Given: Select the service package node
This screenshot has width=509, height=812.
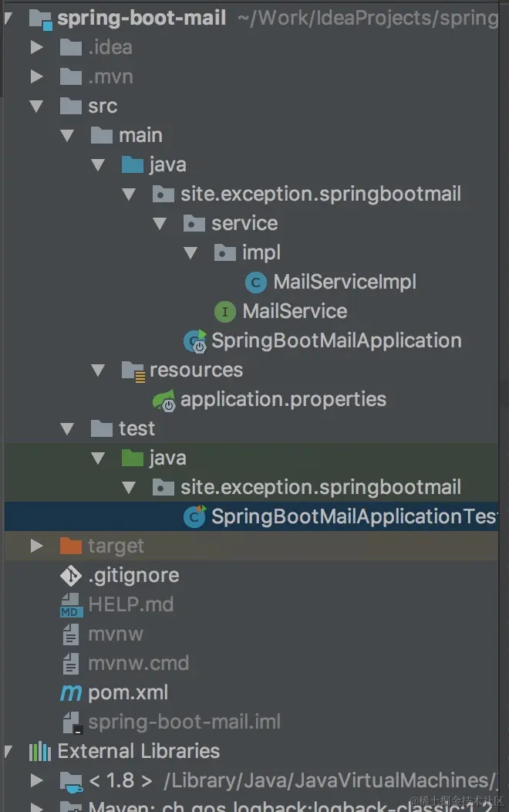Looking at the screenshot, I should pos(244,224).
